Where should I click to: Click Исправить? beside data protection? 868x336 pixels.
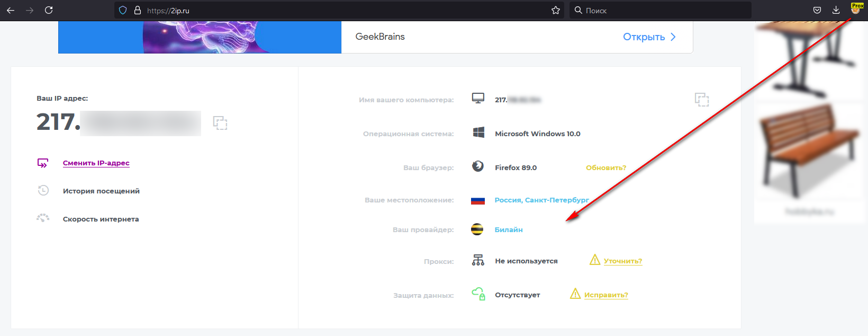click(606, 295)
